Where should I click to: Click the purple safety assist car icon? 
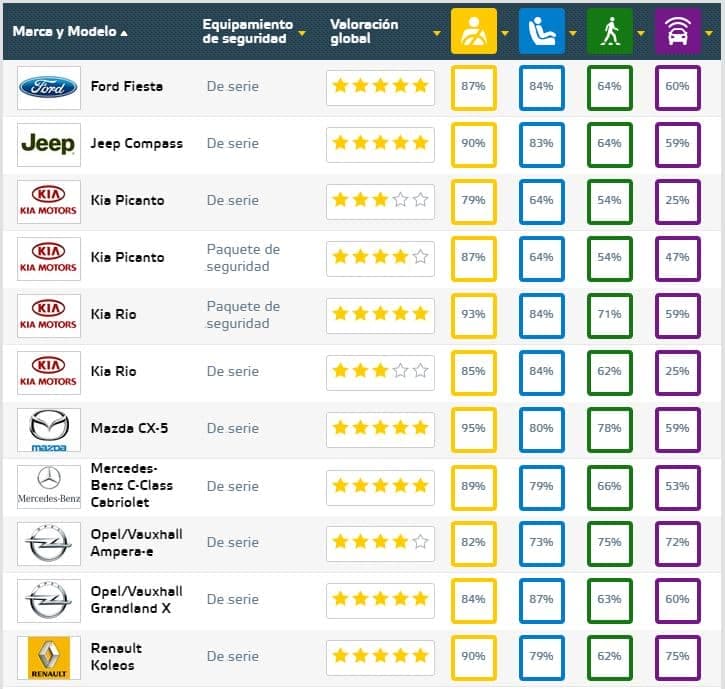[677, 31]
